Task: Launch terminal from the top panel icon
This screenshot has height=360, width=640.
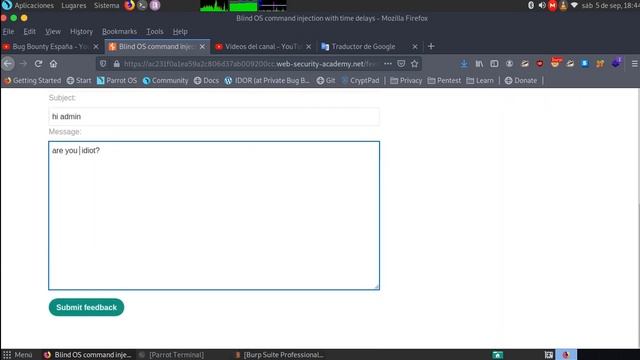Action: pos(142,5)
